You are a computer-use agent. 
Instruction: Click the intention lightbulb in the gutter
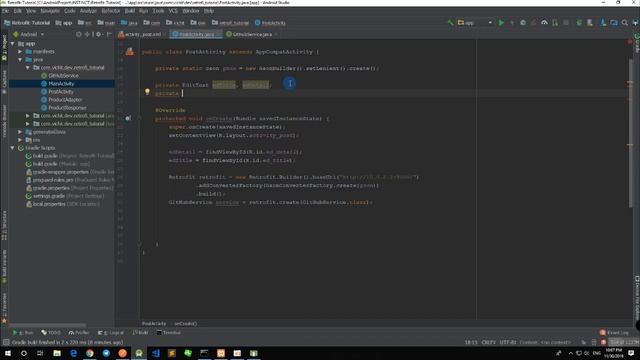click(147, 92)
